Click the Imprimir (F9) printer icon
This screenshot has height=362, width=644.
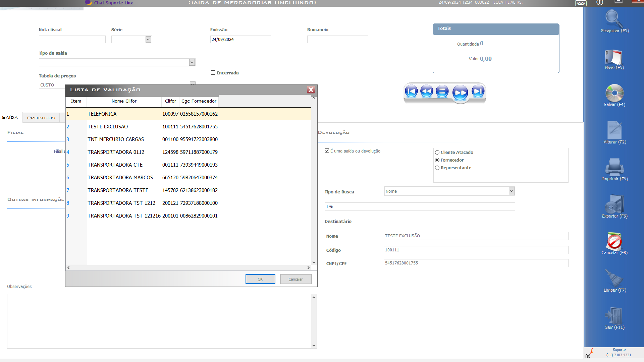tap(614, 167)
